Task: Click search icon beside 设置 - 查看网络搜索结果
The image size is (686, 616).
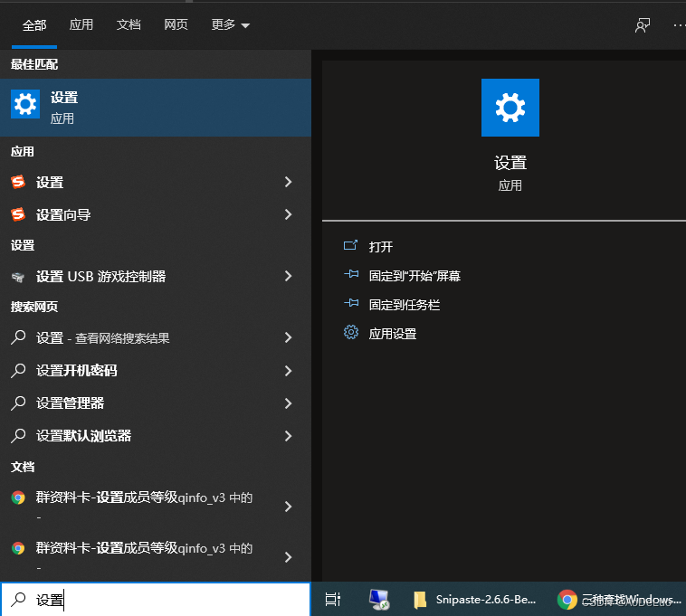Action: coord(18,337)
